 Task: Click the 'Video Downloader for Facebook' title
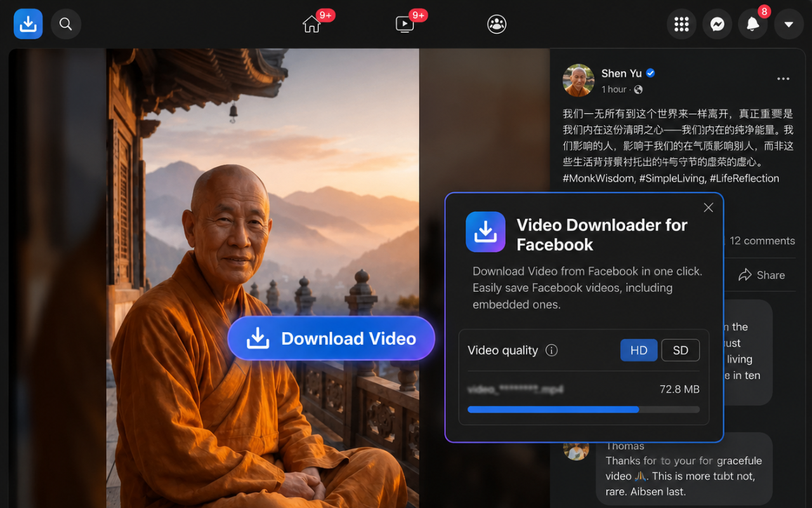point(602,235)
